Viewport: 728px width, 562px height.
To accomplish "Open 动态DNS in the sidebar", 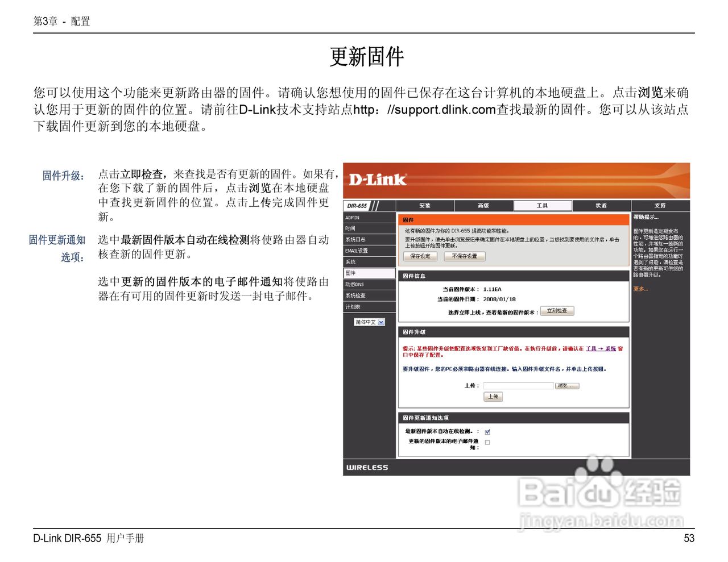I will point(369,284).
